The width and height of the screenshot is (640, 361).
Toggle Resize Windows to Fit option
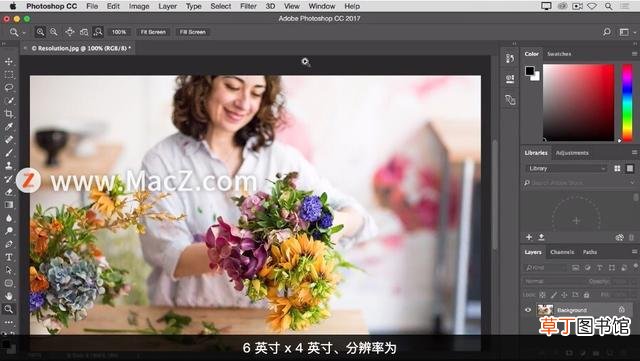tap(70, 32)
